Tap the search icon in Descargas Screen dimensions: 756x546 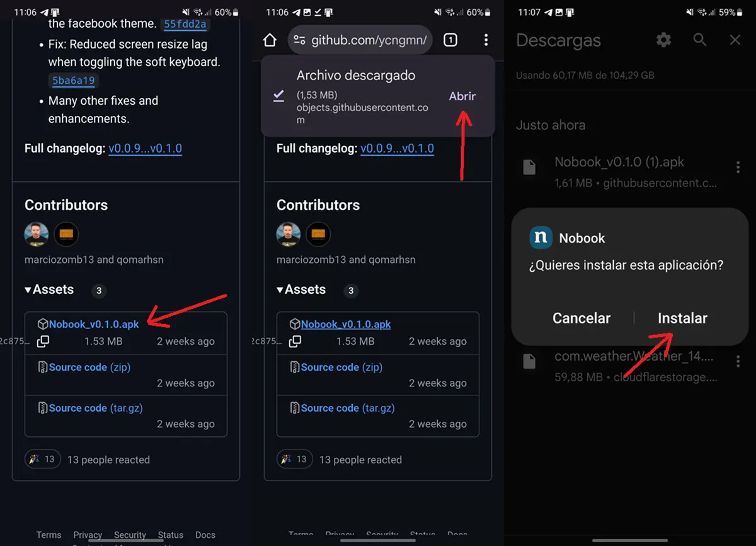(699, 40)
